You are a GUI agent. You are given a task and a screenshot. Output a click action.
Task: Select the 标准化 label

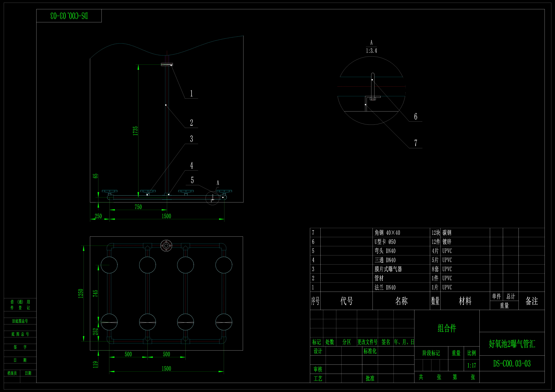(x=370, y=351)
